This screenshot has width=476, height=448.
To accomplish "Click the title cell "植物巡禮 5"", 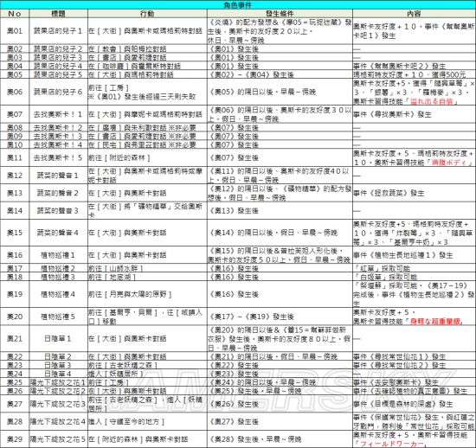I will tap(58, 317).
